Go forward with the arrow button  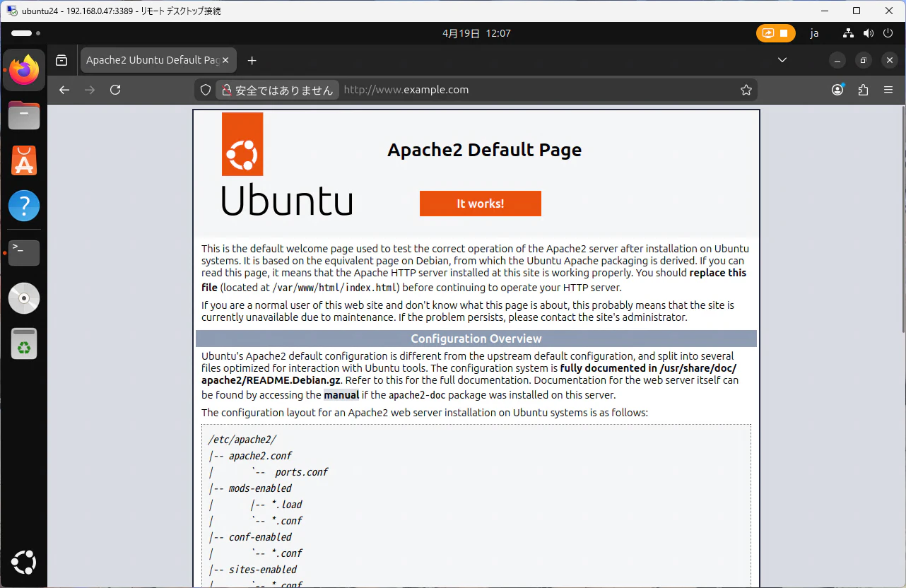tap(90, 90)
